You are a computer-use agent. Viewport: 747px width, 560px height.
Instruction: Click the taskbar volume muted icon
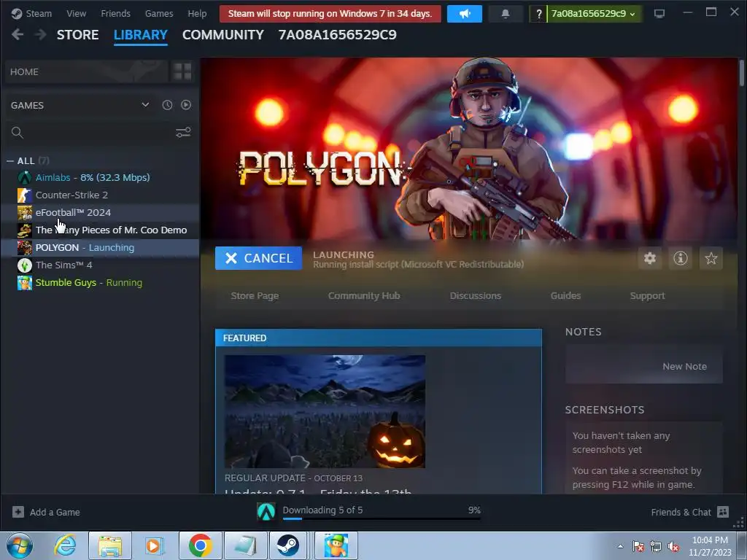pyautogui.click(x=673, y=547)
